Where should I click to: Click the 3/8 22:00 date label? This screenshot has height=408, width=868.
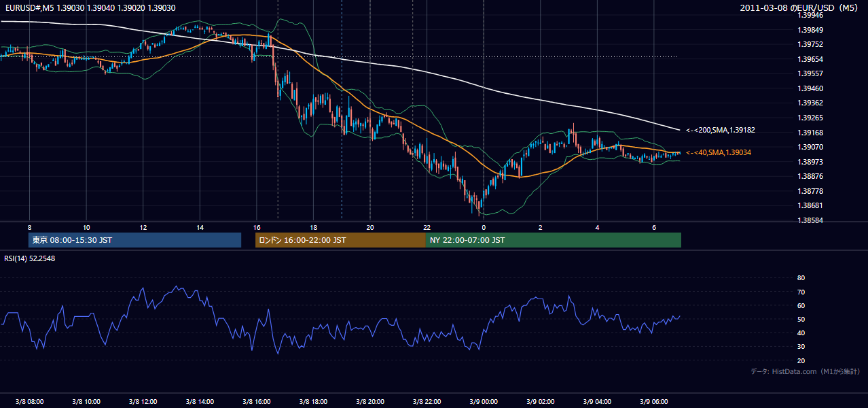click(x=427, y=401)
